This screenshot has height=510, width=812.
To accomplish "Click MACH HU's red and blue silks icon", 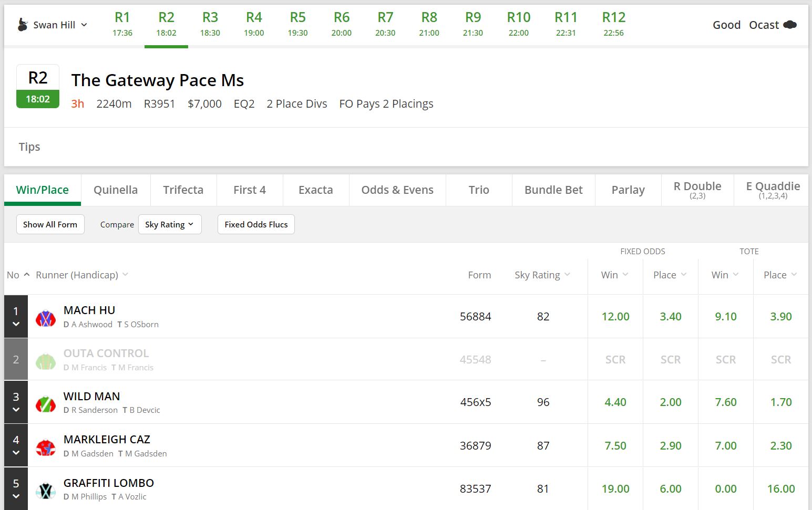I will [46, 318].
